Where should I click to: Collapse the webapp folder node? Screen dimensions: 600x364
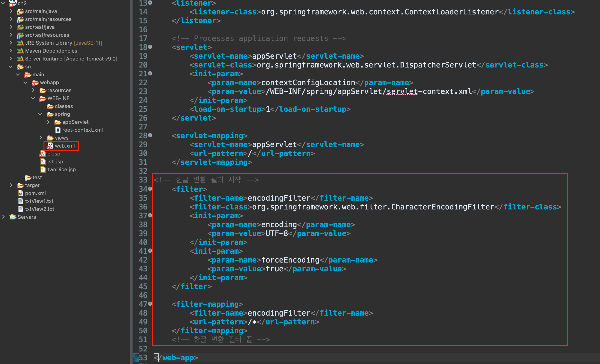[26, 83]
